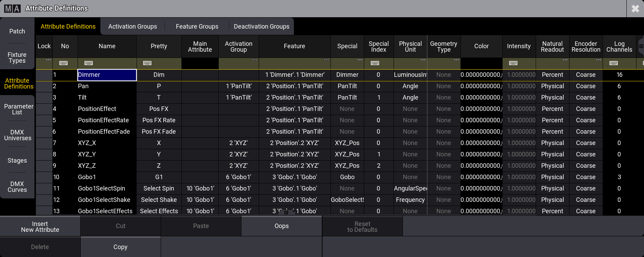The image size is (644, 257).
Task: Click the 'Pos FX Fade' pretty cell
Action: [159, 132]
